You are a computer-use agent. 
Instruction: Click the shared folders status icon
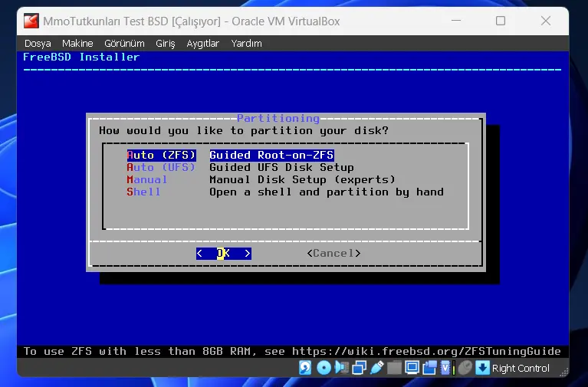tap(395, 368)
